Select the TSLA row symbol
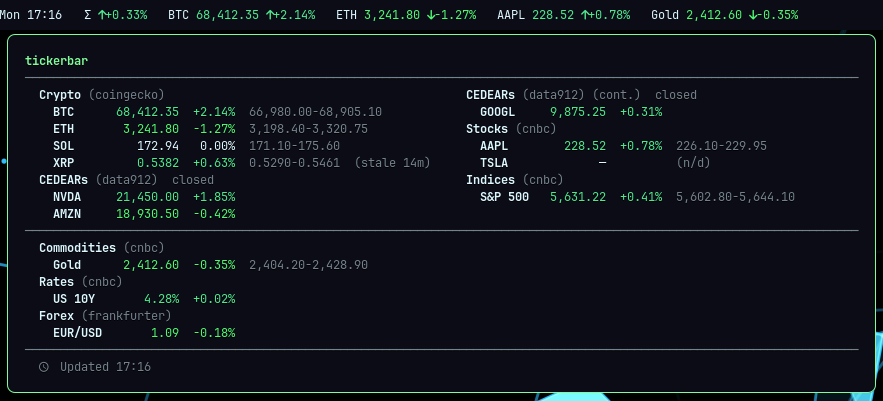 (494, 163)
